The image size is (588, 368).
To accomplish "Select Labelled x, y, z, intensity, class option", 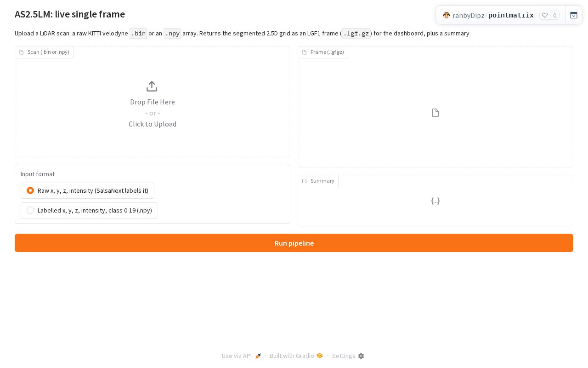I will [89, 210].
